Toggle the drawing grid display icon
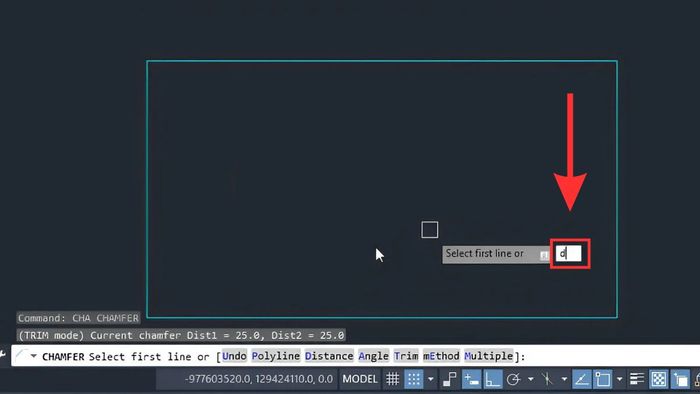This screenshot has width=700, height=394. [x=392, y=379]
